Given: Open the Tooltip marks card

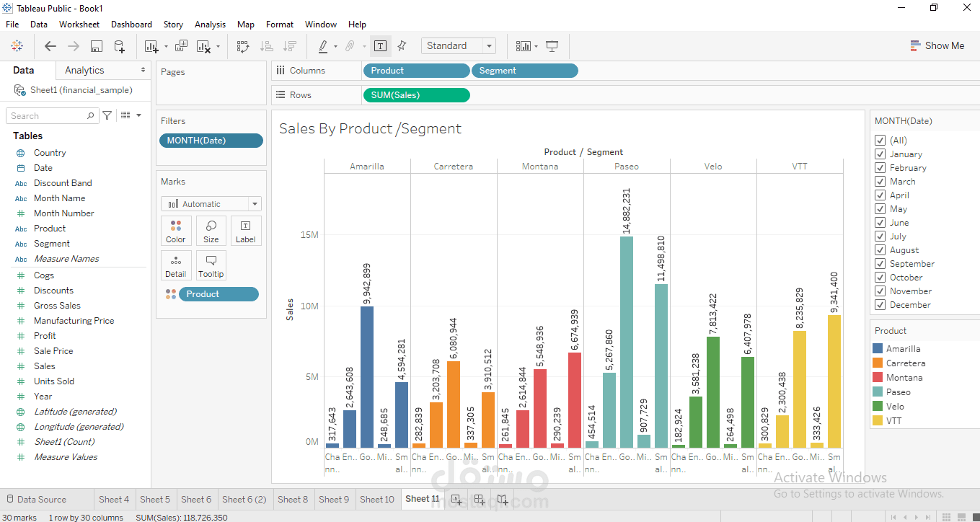Looking at the screenshot, I should point(211,265).
